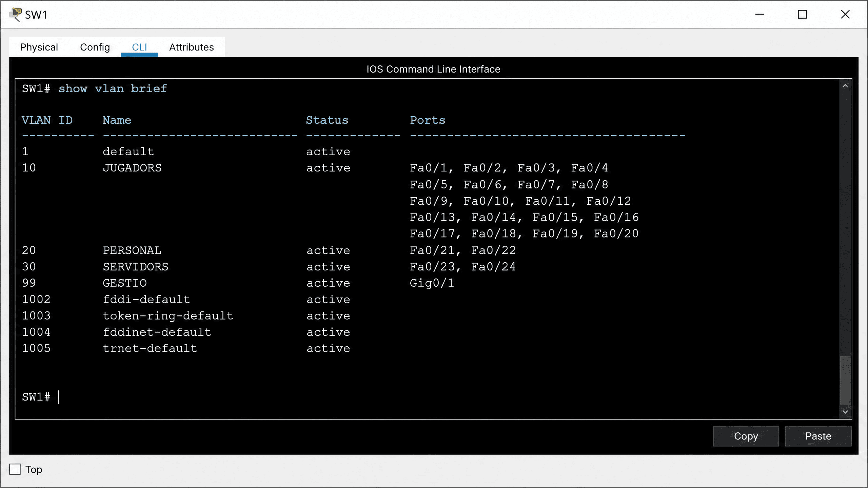Viewport: 868px width, 488px height.
Task: Click the 'Fa0/17' port entry
Action: click(432, 233)
